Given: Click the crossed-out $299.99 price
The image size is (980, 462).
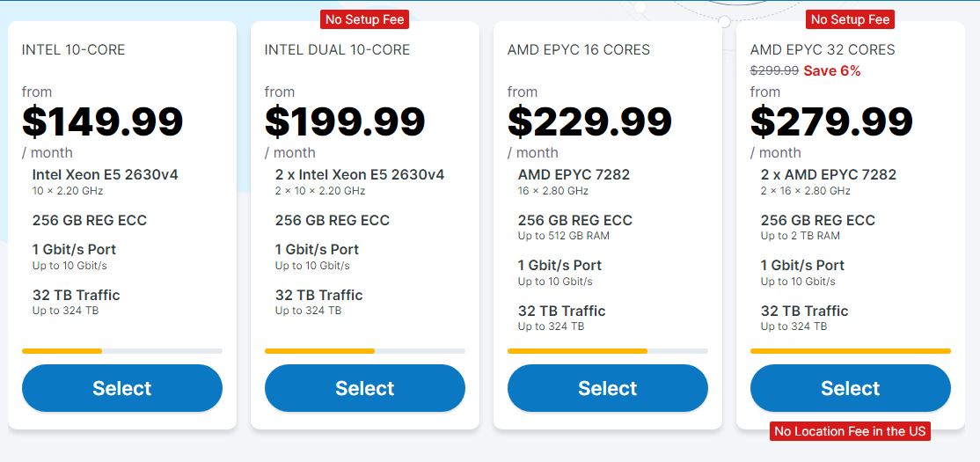Looking at the screenshot, I should 774,70.
